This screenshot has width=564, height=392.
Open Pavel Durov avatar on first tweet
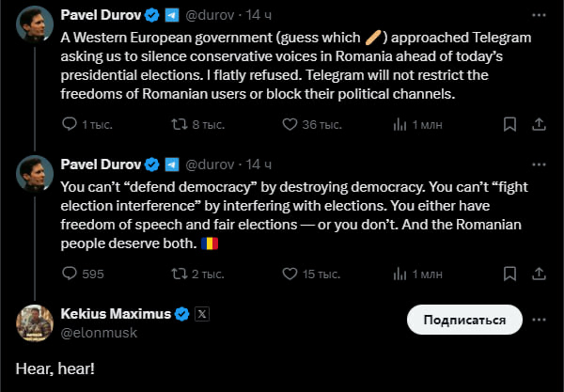(x=35, y=24)
